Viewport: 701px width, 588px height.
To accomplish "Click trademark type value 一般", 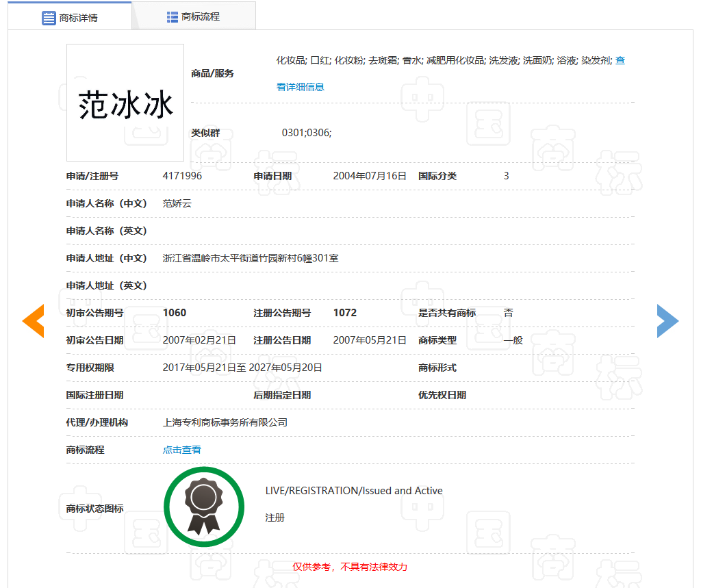I will point(513,340).
